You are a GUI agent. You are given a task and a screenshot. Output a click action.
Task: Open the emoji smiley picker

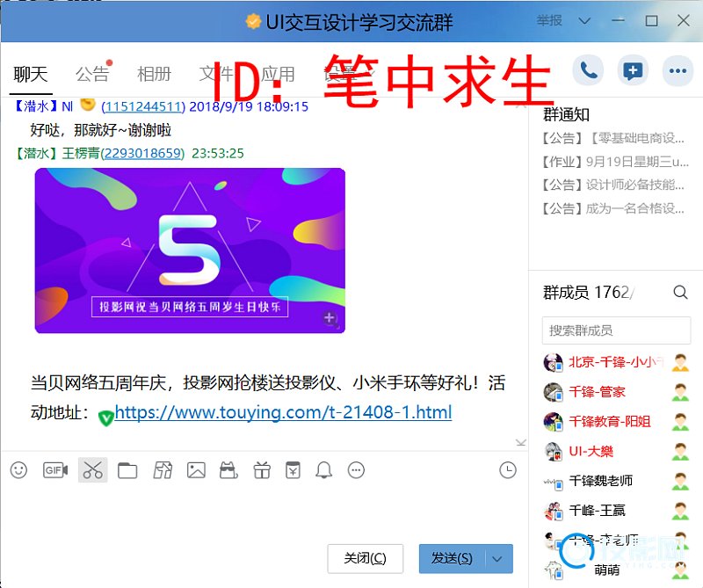click(18, 470)
